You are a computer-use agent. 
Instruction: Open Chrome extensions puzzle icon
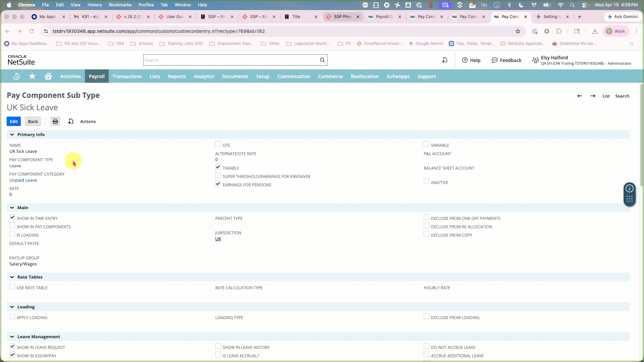click(559, 31)
